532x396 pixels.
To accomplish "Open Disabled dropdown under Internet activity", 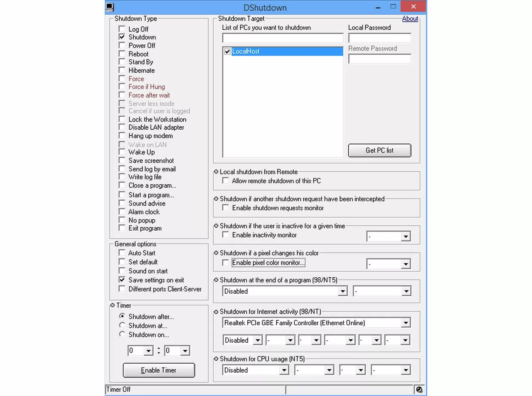I will pos(258,340).
